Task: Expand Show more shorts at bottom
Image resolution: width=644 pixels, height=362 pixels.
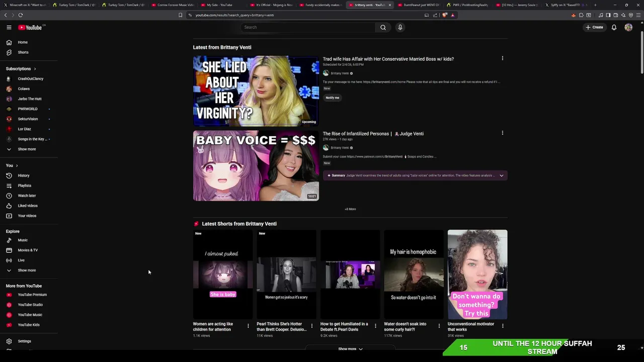Action: click(x=350, y=349)
